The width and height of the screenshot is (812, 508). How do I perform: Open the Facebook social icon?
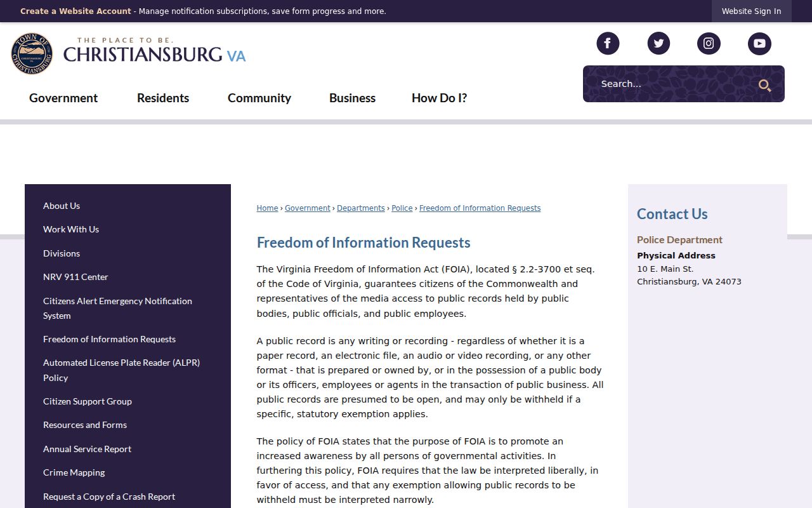(x=608, y=43)
